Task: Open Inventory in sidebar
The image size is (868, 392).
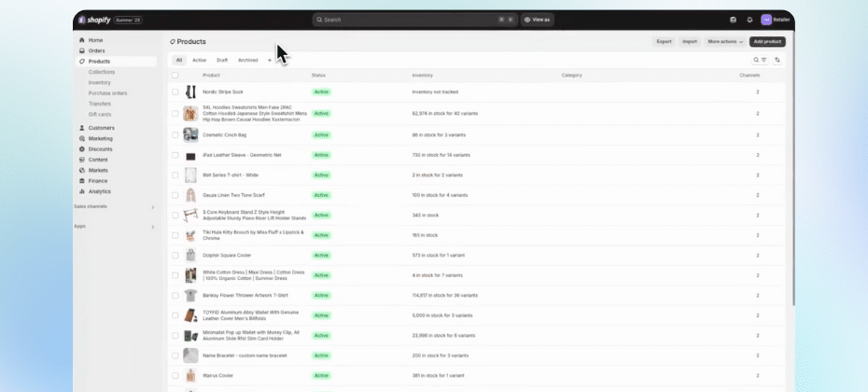Action: point(100,82)
